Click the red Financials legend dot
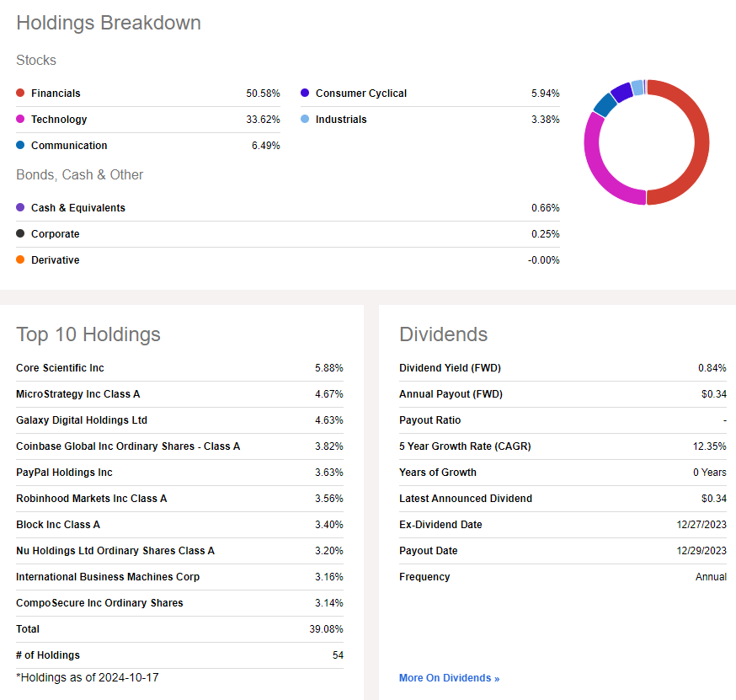 [20, 94]
